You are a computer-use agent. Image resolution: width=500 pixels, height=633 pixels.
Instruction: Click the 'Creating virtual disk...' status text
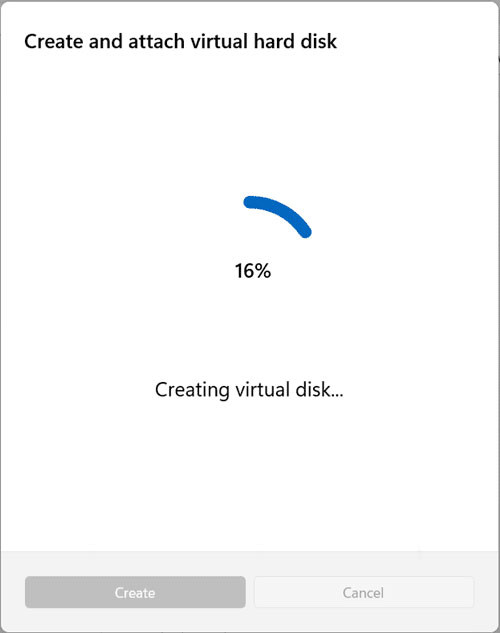(249, 390)
